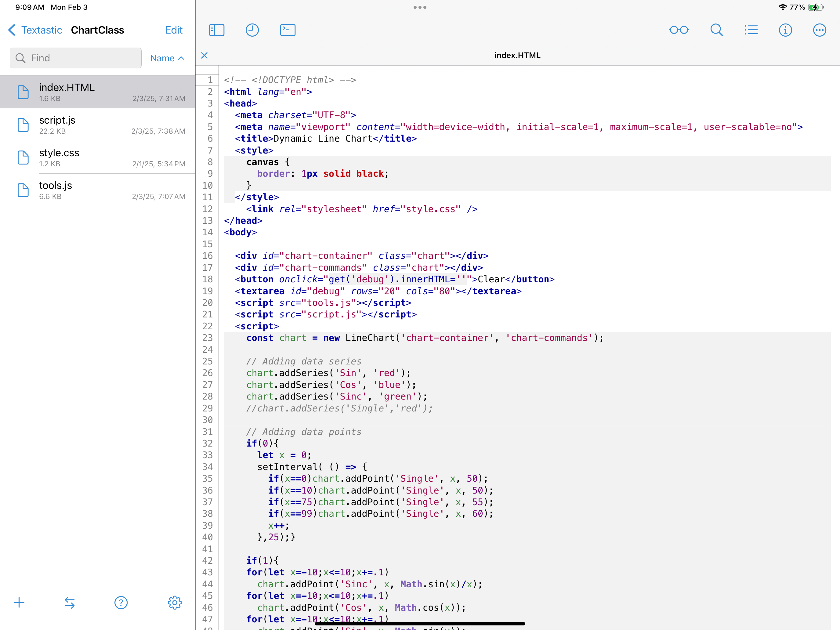Screen dimensions: 840x630
Task: Click addSeries 'Sinc' green line
Action: click(x=336, y=396)
